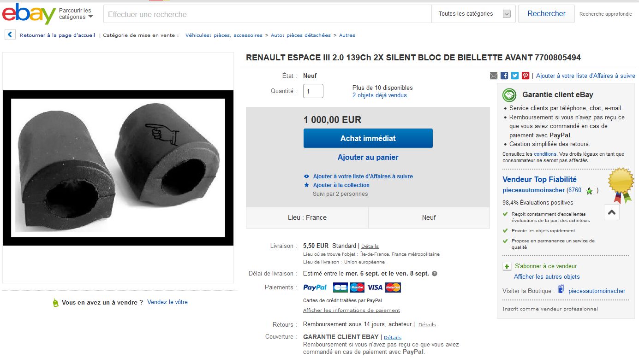Click the delivery estimate help icon
Viewport: 639px width, 364px height.
(x=435, y=274)
